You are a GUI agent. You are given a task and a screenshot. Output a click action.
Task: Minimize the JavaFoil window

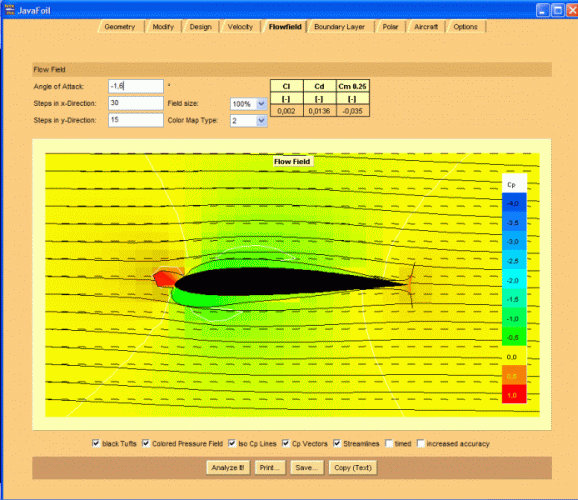coord(542,10)
